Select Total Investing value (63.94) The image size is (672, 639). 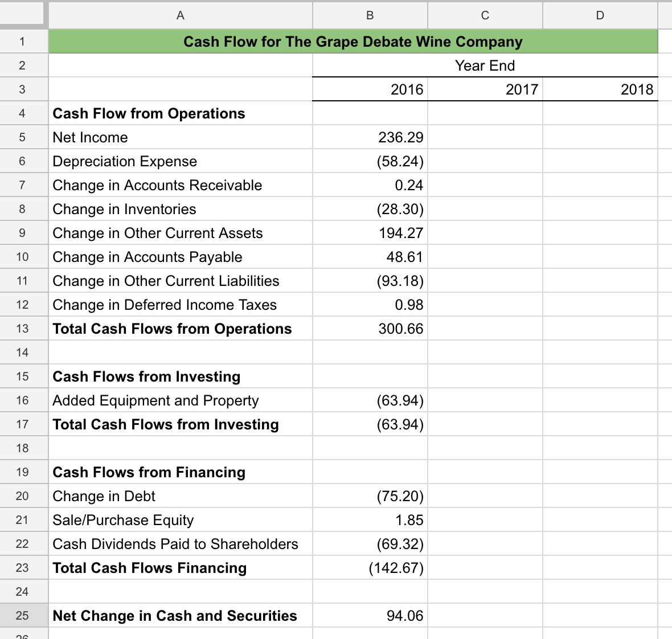click(x=370, y=424)
